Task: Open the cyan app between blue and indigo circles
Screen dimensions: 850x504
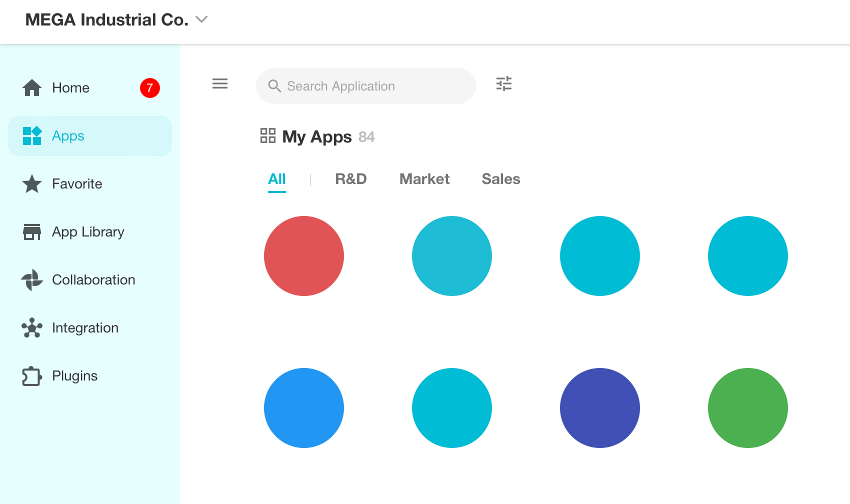Action: (x=452, y=408)
